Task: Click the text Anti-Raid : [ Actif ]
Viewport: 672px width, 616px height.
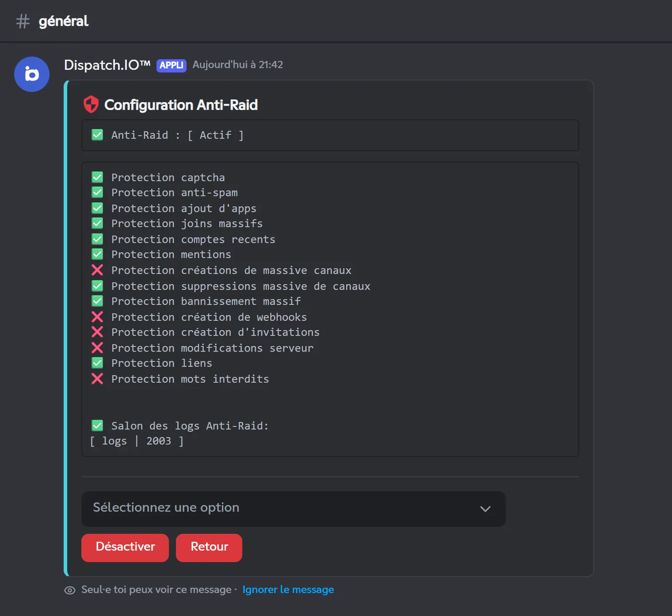Action: click(177, 135)
